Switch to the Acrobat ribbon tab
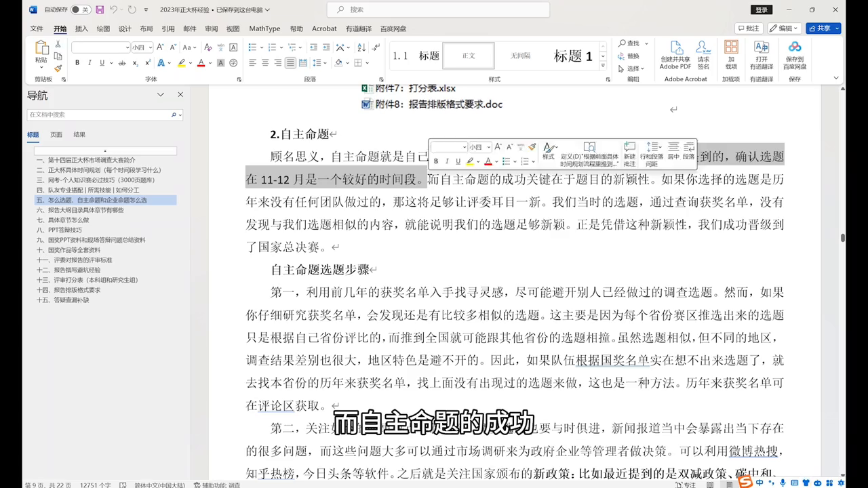The width and height of the screenshot is (868, 488). pyautogui.click(x=324, y=28)
